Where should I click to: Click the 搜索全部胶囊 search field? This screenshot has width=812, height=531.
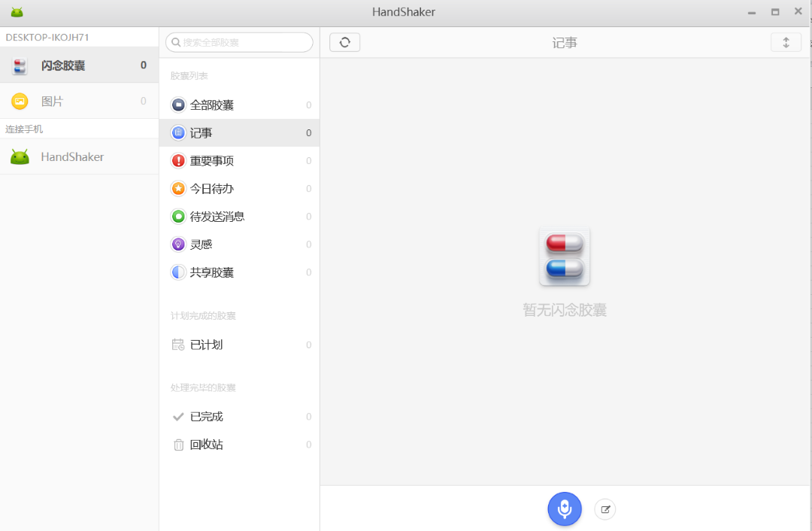pyautogui.click(x=239, y=42)
